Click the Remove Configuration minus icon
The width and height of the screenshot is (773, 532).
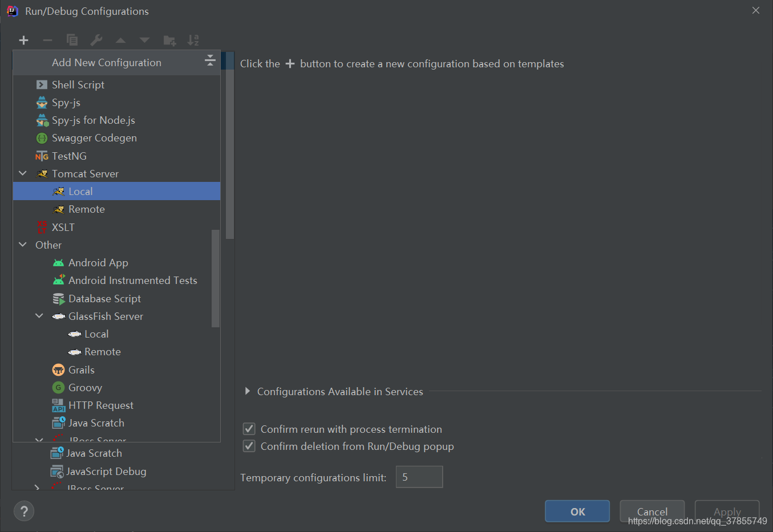pos(47,40)
